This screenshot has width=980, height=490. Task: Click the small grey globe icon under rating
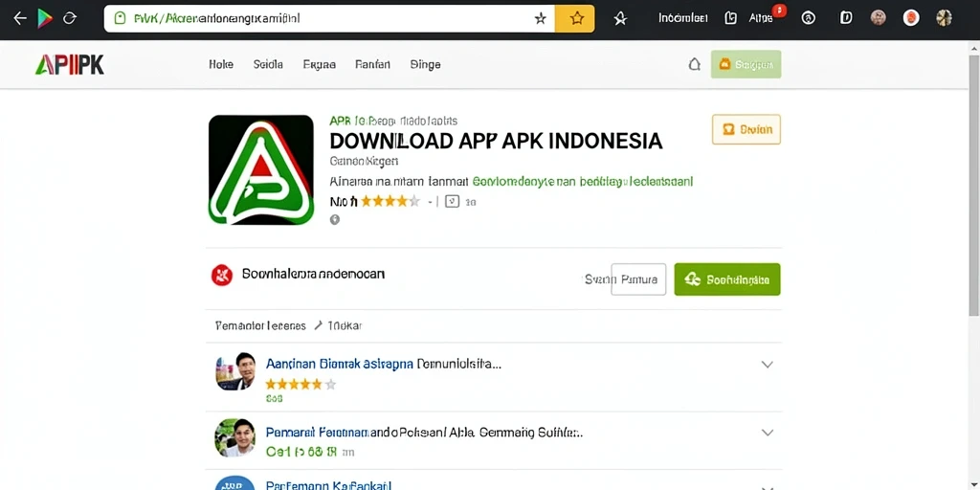335,219
